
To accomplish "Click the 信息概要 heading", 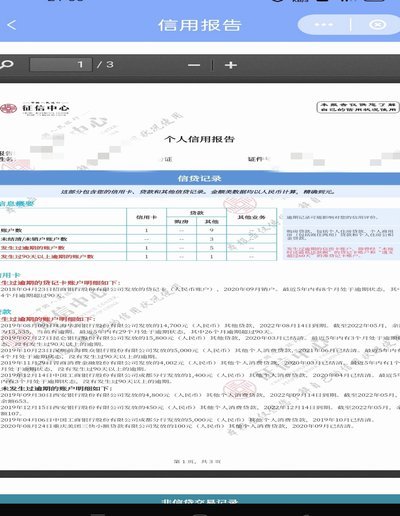I will point(17,203).
